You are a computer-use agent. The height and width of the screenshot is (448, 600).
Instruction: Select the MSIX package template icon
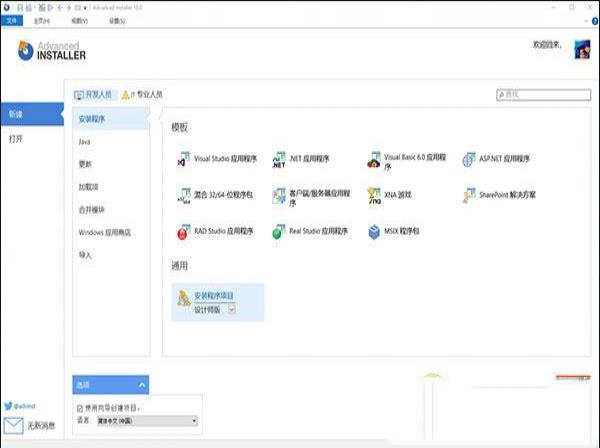coord(374,232)
